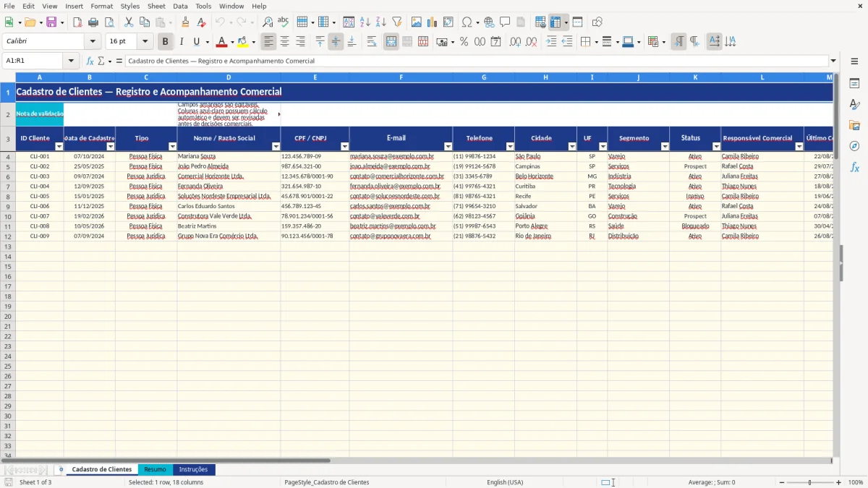Apply the yellow highlighting color swatch
Image resolution: width=868 pixels, height=488 pixels.
tap(243, 42)
